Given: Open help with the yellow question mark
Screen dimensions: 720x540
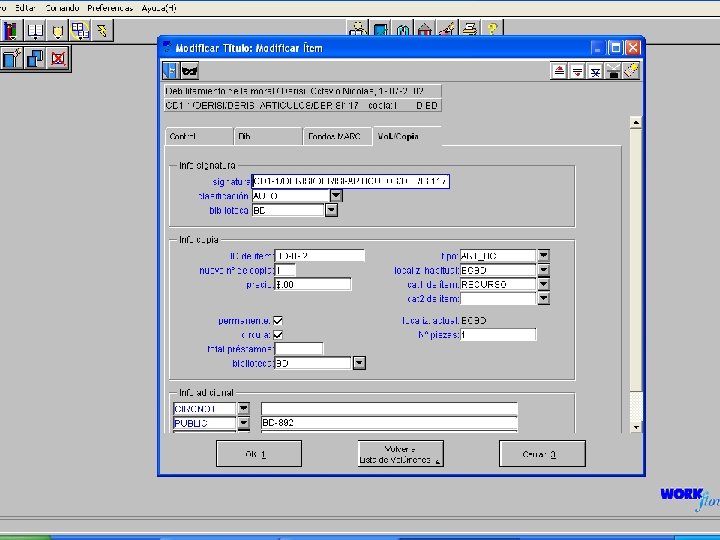Looking at the screenshot, I should click(492, 29).
